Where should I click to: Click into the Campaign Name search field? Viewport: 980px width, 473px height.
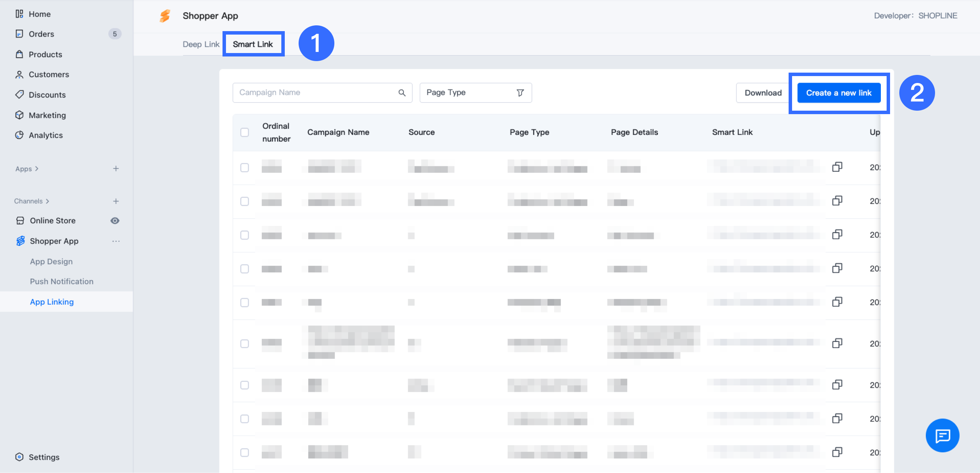[315, 93]
